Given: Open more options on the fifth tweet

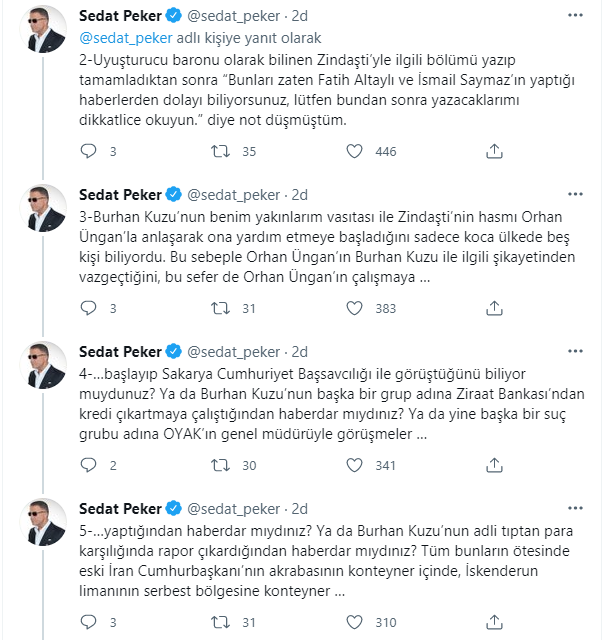Looking at the screenshot, I should 575,509.
